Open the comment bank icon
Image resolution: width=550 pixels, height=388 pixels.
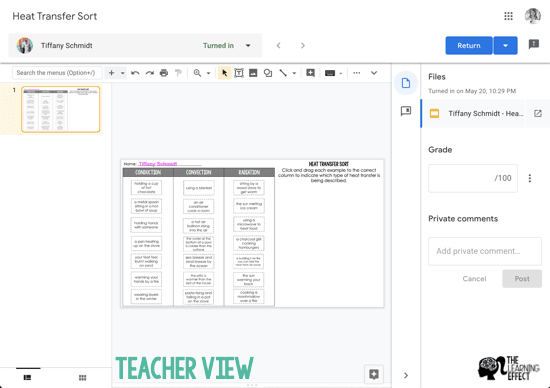point(406,111)
